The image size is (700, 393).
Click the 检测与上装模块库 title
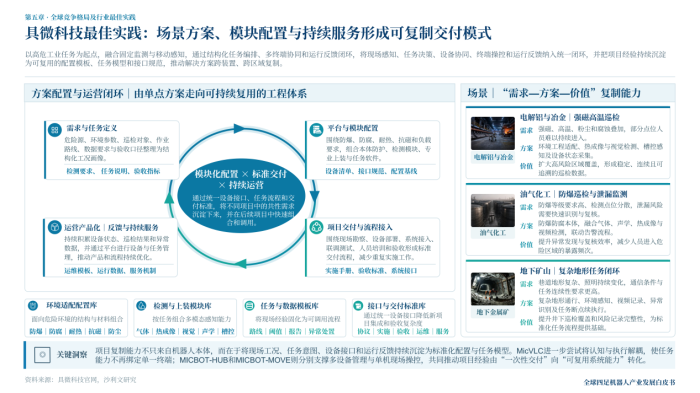tap(182, 306)
